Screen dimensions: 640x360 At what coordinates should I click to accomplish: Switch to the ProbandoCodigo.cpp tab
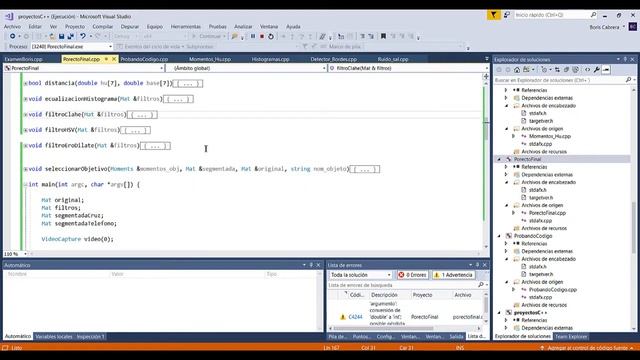click(144, 59)
